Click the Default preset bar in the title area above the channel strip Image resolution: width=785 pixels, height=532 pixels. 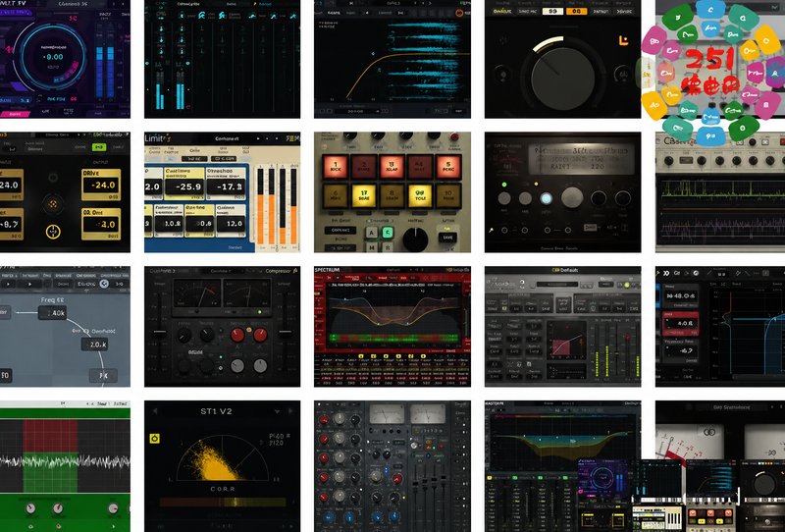[562, 270]
